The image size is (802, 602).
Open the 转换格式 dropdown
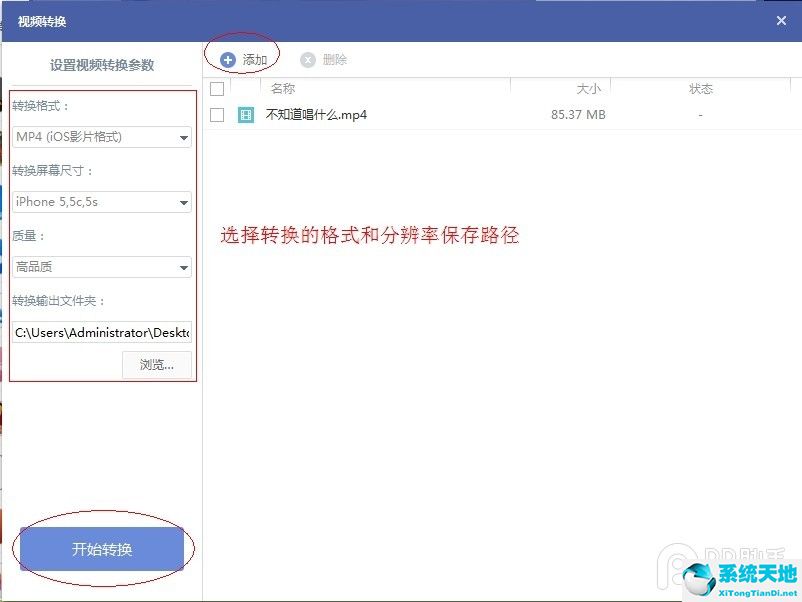click(101, 137)
